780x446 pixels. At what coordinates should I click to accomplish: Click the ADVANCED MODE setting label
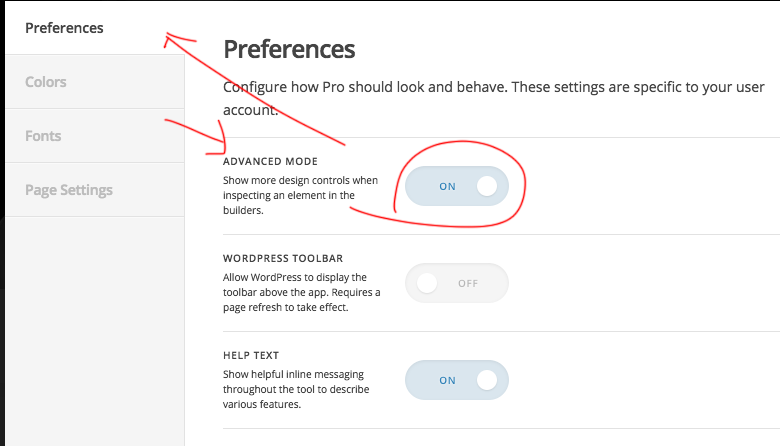(270, 162)
